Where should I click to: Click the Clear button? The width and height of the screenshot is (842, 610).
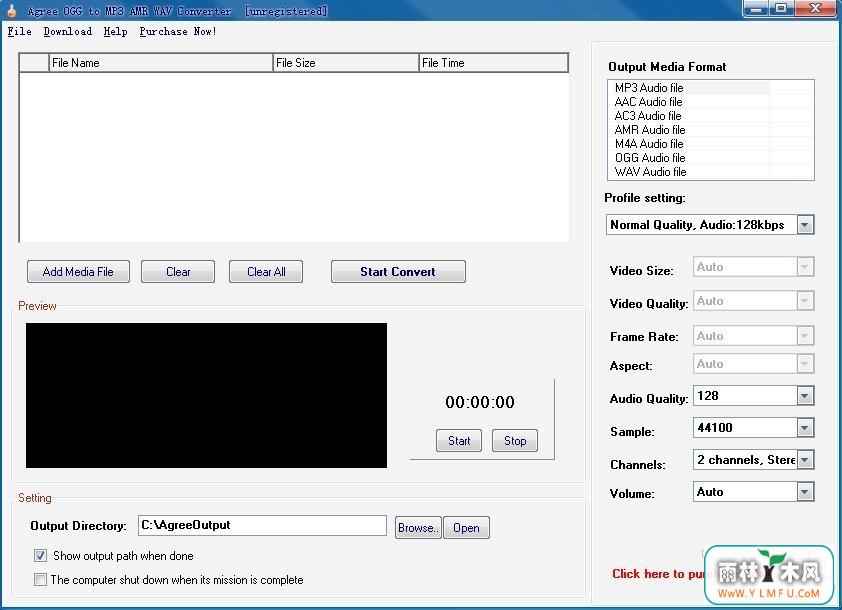pyautogui.click(x=178, y=272)
